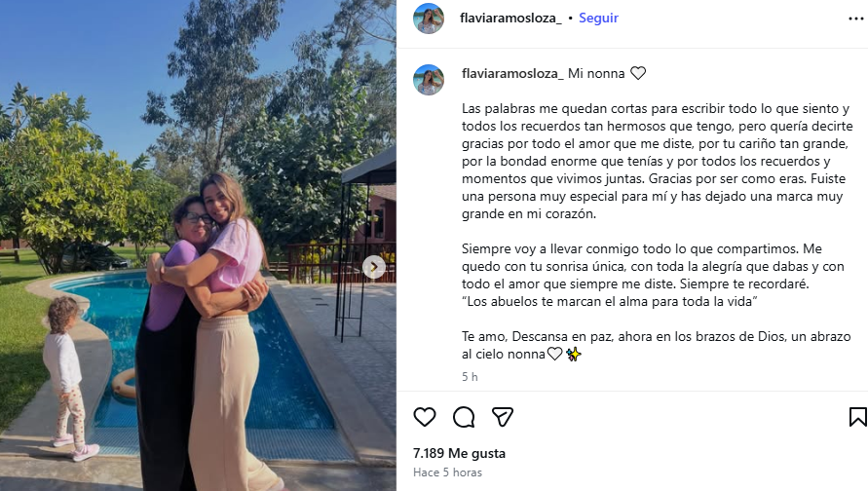Open flaviaramosloza_ username in the caption

point(512,74)
